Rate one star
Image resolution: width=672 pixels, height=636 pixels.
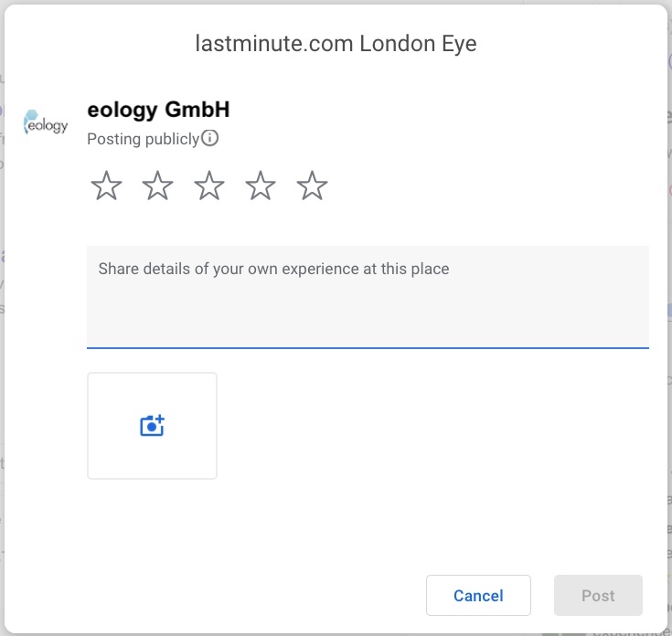coord(106,185)
